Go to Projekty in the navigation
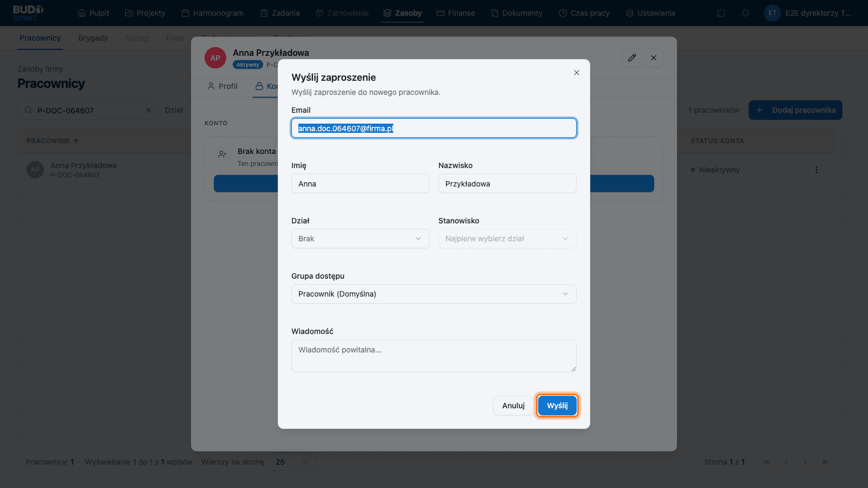 coord(145,13)
